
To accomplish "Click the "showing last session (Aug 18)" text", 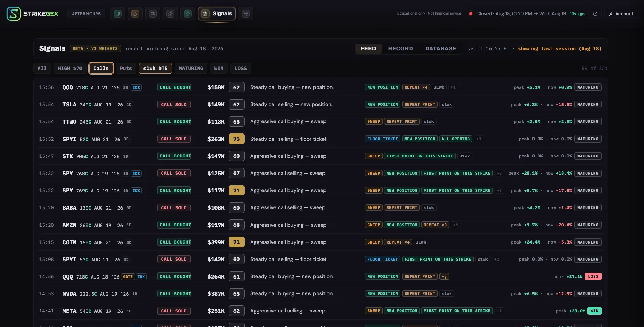I will (x=560, y=48).
